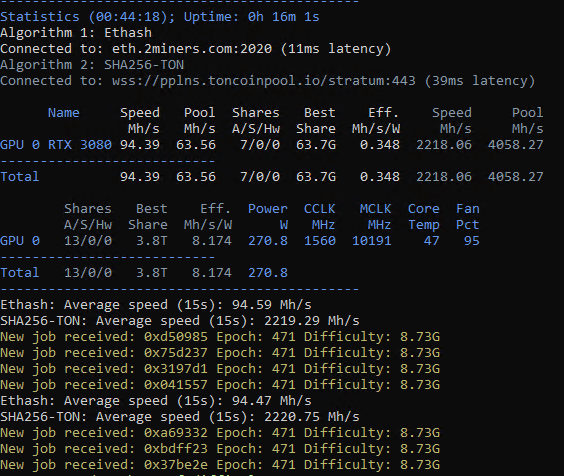Select job ID 0xbdff23
Image resolution: width=564 pixels, height=476 pixels.
(x=176, y=449)
